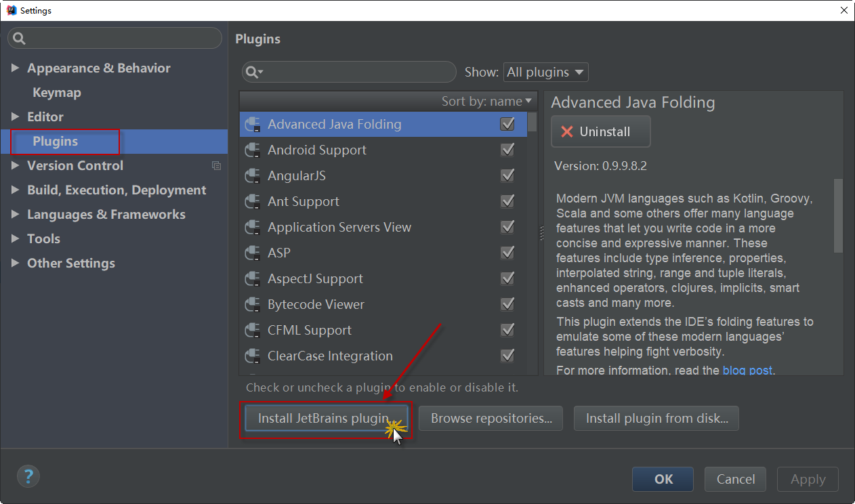Open the Sort by name dropdown
Image resolution: width=855 pixels, height=504 pixels.
(486, 102)
